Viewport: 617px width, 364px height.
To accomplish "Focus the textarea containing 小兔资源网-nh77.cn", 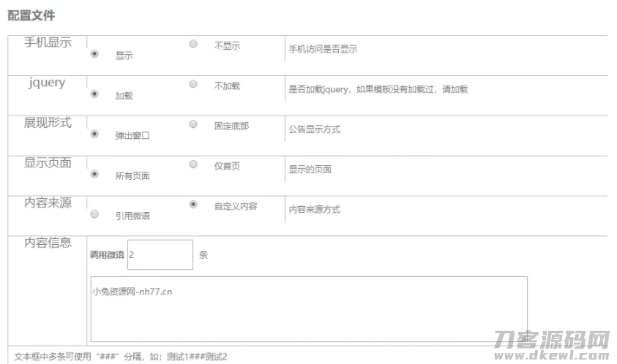I will (308, 308).
